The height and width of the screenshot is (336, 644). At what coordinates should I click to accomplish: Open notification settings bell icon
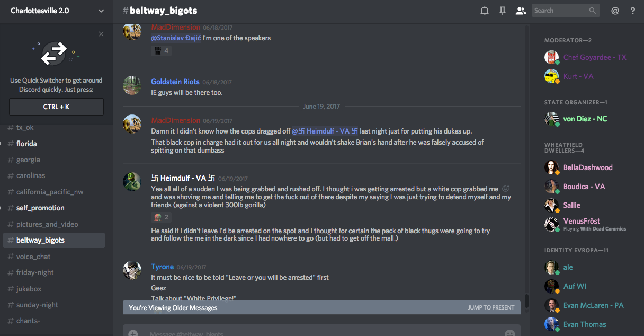point(484,11)
